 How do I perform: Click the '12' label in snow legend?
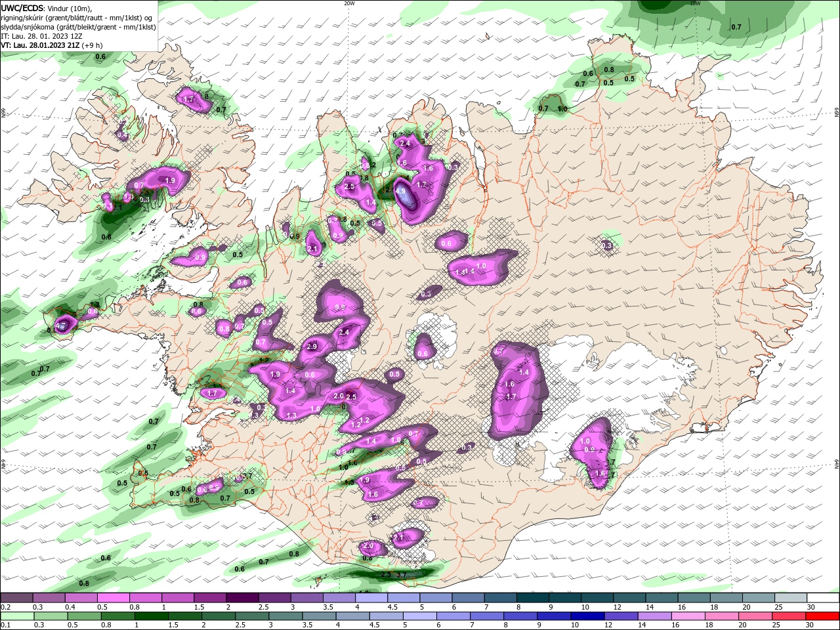click(x=617, y=607)
